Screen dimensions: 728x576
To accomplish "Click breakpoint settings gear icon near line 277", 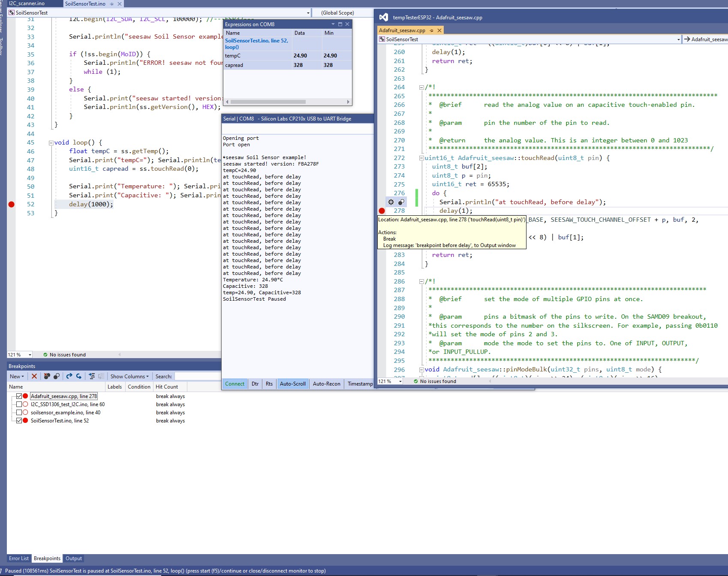I will pyautogui.click(x=391, y=202).
